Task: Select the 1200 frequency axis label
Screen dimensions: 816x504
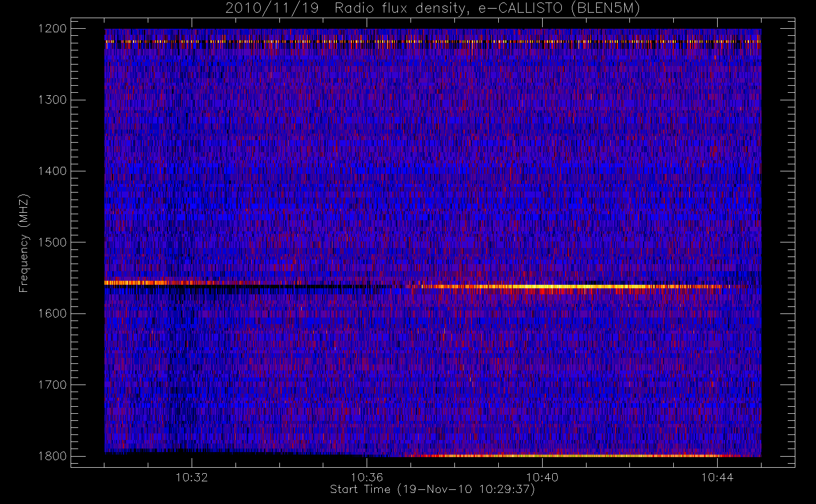Action: pyautogui.click(x=53, y=29)
